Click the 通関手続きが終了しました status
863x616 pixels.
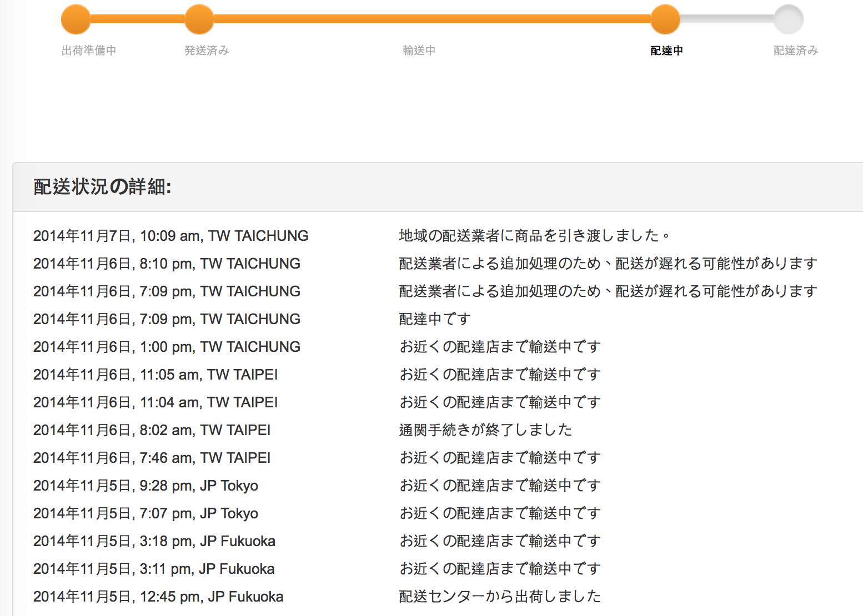click(x=485, y=430)
